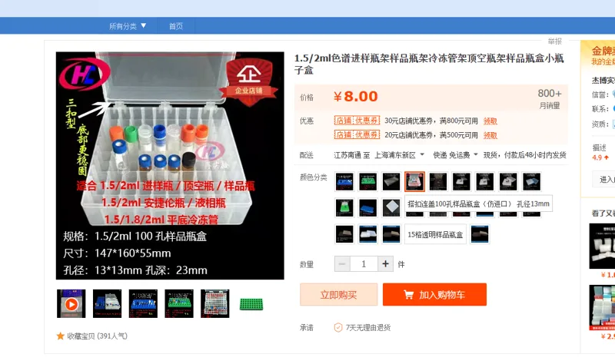Click the main product image

(170, 165)
